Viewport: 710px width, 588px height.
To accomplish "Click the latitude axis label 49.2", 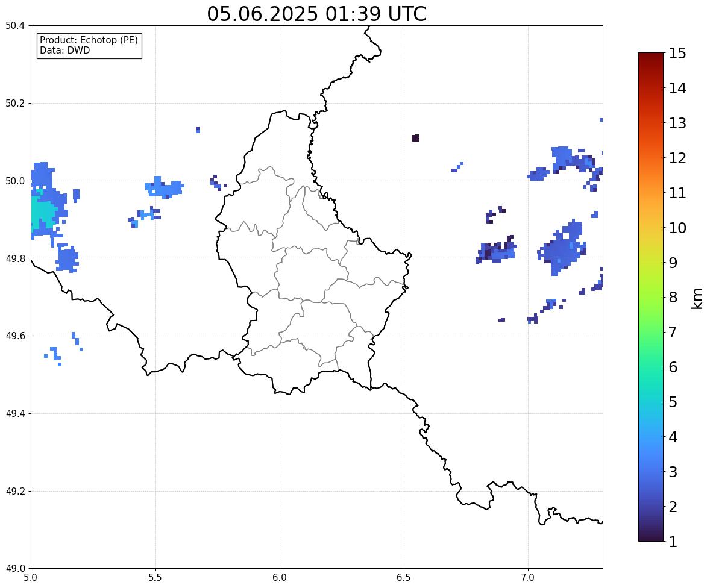I will [14, 491].
